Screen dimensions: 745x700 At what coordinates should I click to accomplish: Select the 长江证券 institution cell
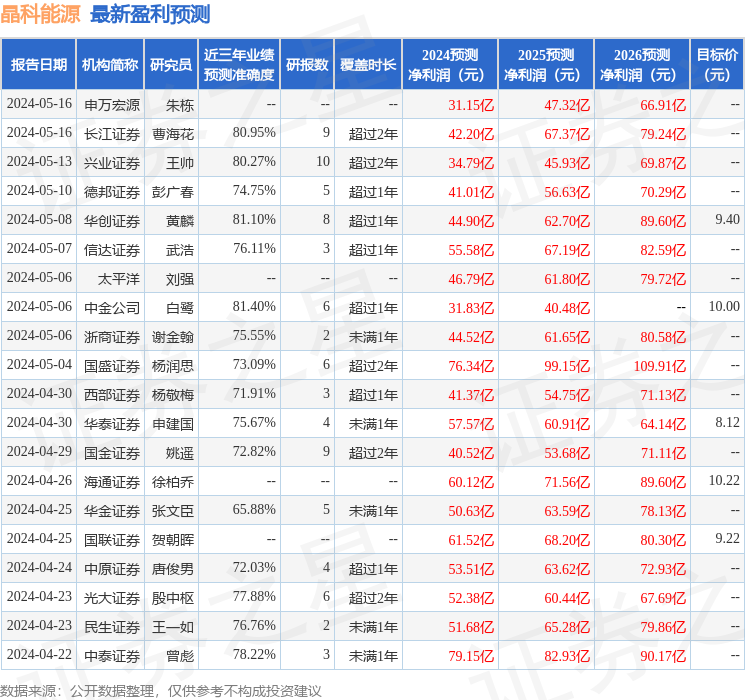pyautogui.click(x=112, y=134)
